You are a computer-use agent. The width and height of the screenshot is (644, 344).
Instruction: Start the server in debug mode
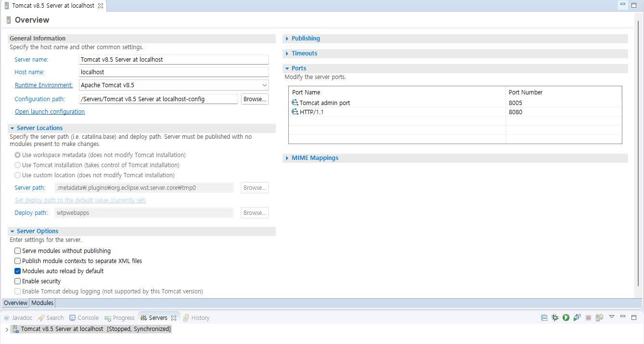(555, 318)
